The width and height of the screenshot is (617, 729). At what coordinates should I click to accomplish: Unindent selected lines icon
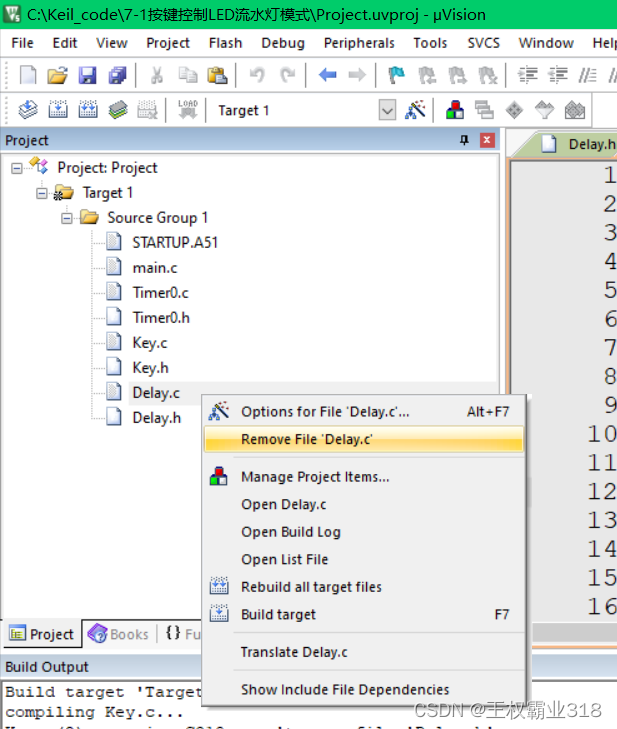pos(557,75)
